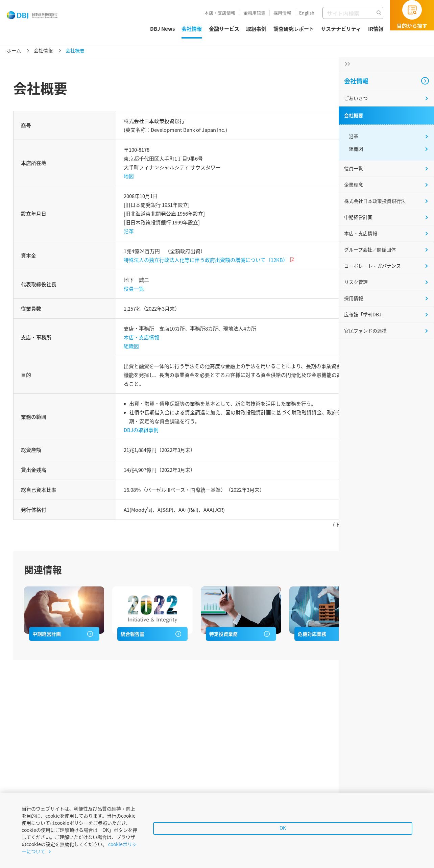This screenshot has width=434, height=868.
Task: Open DBJ News menu
Action: (x=162, y=29)
